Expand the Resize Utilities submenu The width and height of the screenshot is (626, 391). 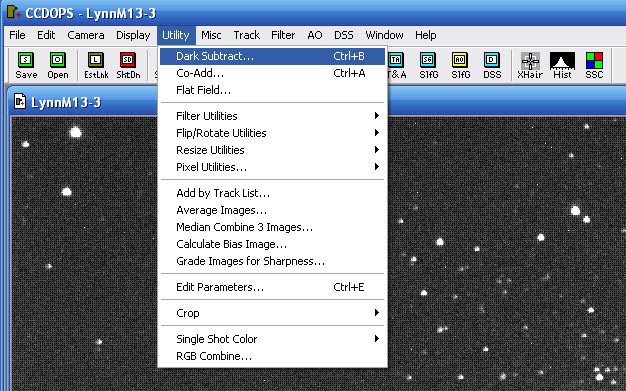pyautogui.click(x=273, y=150)
